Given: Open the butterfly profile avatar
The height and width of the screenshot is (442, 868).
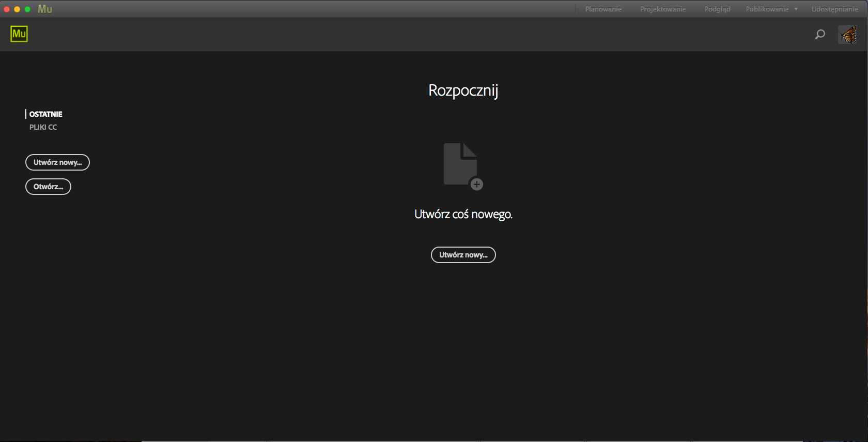Looking at the screenshot, I should pyautogui.click(x=848, y=35).
